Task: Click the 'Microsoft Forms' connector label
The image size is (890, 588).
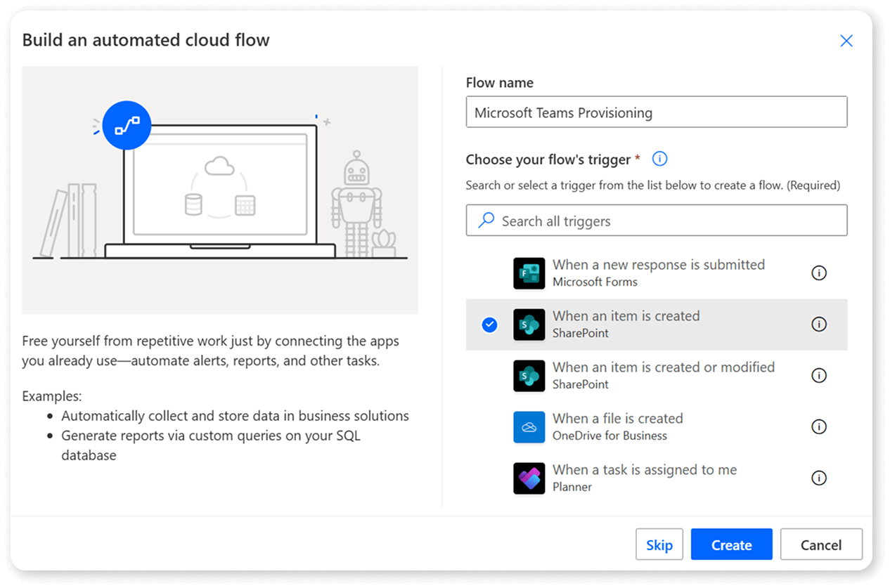Action: [595, 282]
